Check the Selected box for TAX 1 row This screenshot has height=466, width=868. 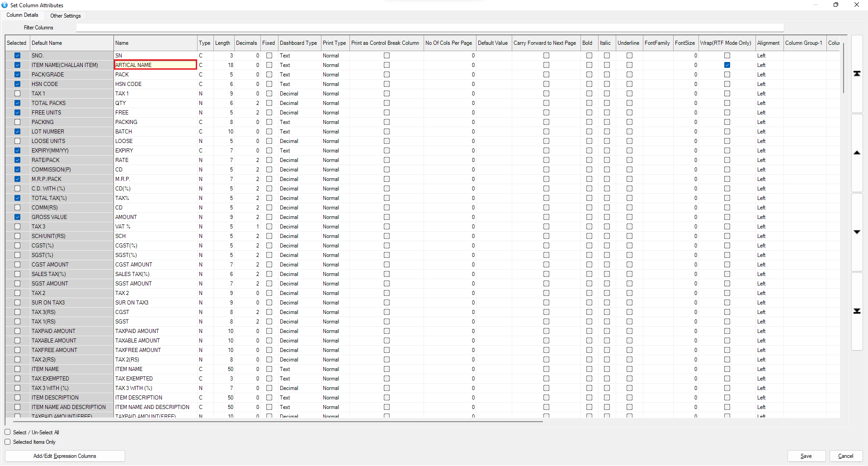pos(17,94)
